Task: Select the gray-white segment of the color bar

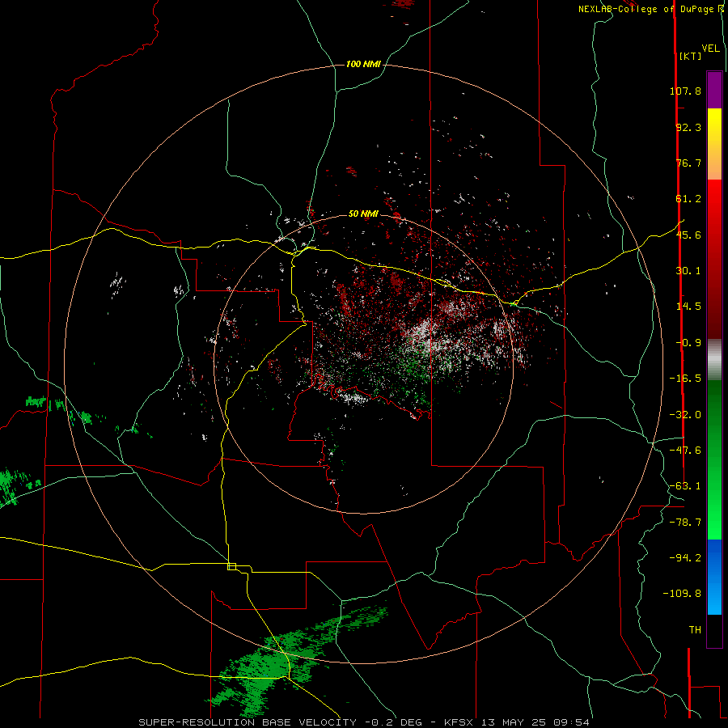Action: pos(714,360)
